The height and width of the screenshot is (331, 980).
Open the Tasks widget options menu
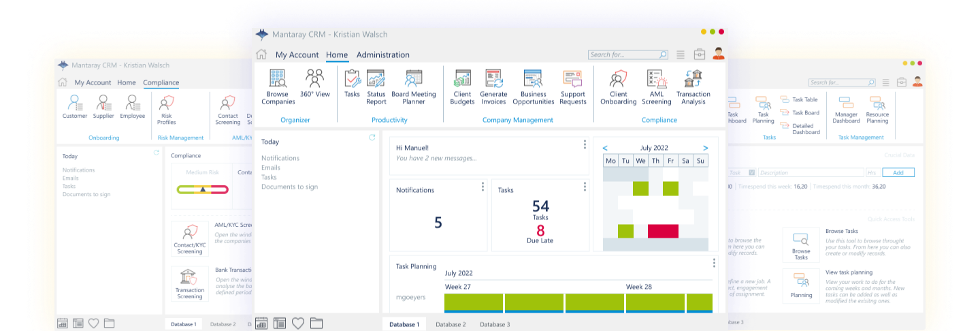coord(585,187)
